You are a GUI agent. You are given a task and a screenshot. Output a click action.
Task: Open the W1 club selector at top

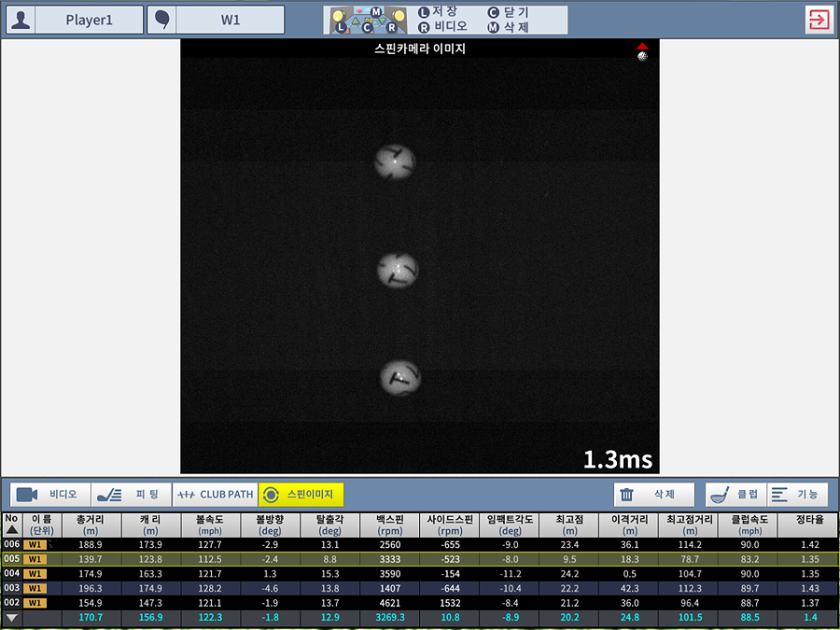click(x=230, y=20)
